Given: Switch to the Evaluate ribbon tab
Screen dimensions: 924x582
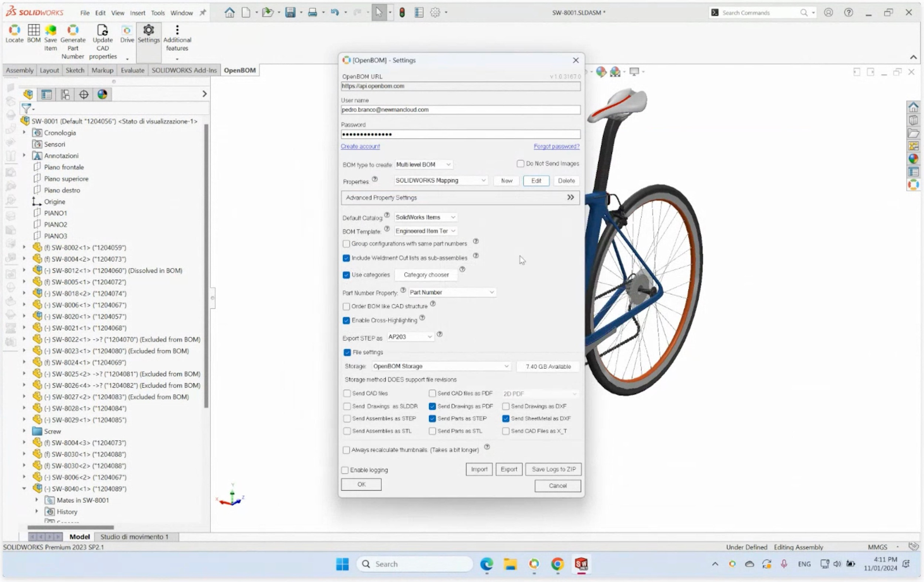Looking at the screenshot, I should pyautogui.click(x=132, y=71).
